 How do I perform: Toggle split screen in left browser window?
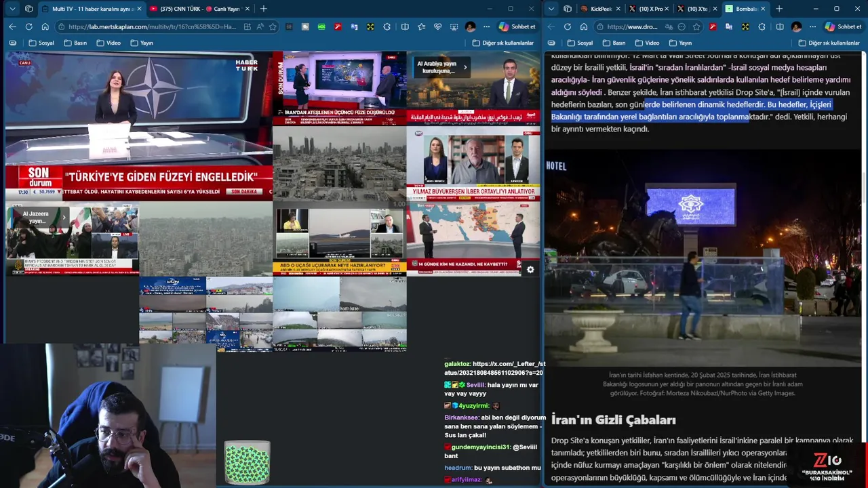pos(405,26)
